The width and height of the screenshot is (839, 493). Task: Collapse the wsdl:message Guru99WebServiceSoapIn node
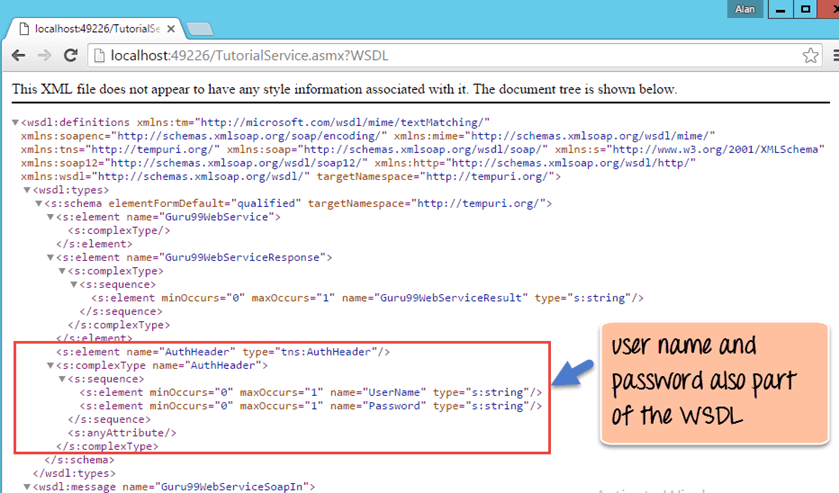click(27, 487)
